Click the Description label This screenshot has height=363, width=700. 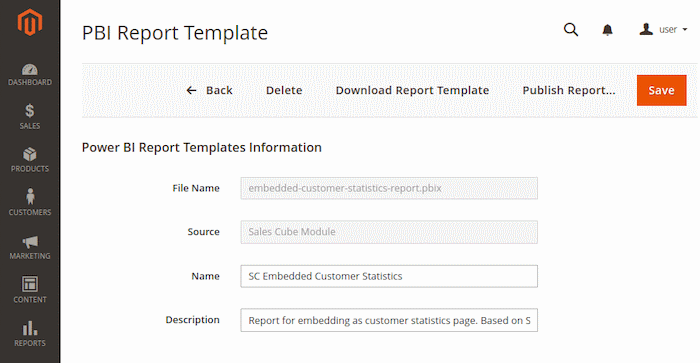(x=192, y=320)
